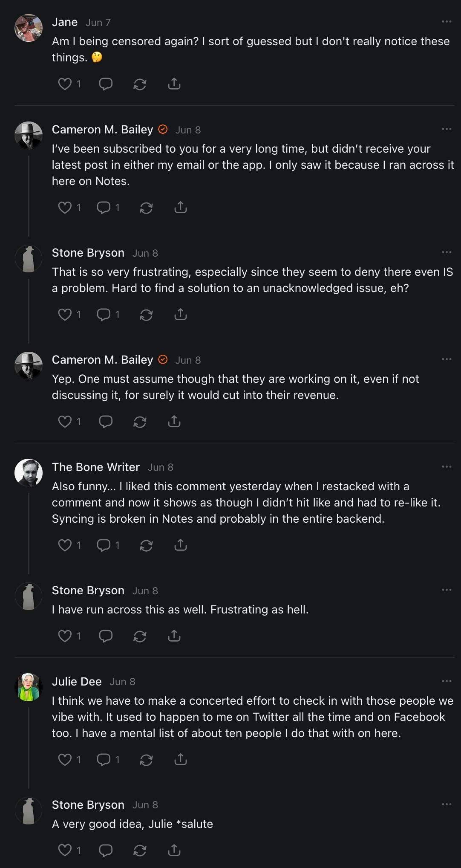Reply to Stone Bryson's salute comment
461x868 pixels.
[106, 851]
